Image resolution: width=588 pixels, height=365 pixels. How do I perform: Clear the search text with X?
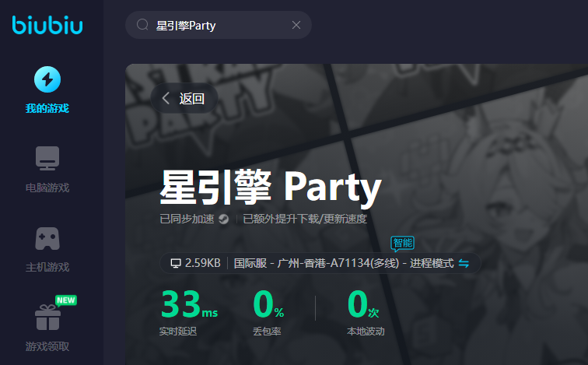[296, 25]
